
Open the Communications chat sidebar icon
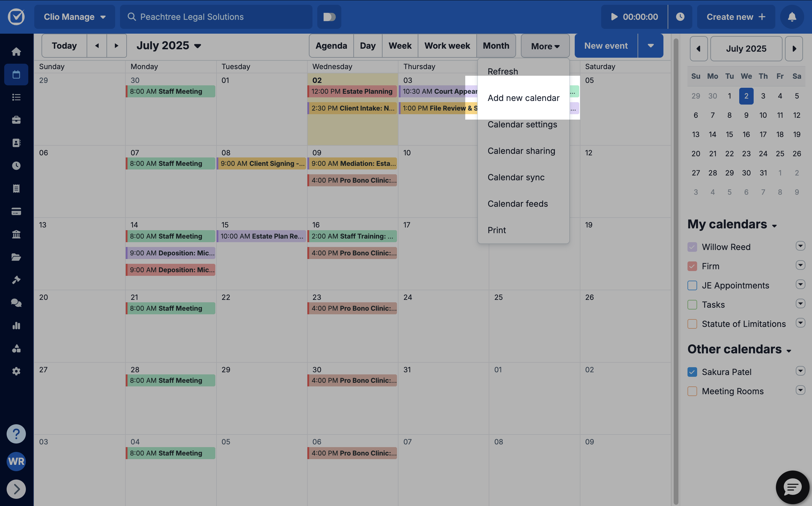tap(16, 303)
